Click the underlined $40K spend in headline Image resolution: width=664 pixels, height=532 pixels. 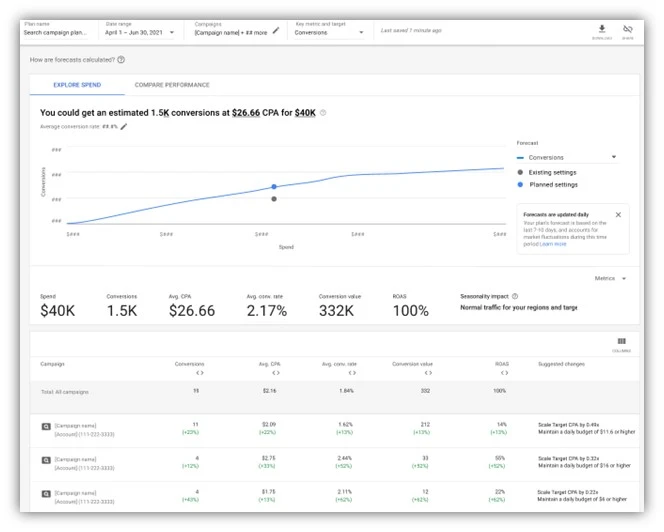pyautogui.click(x=305, y=113)
